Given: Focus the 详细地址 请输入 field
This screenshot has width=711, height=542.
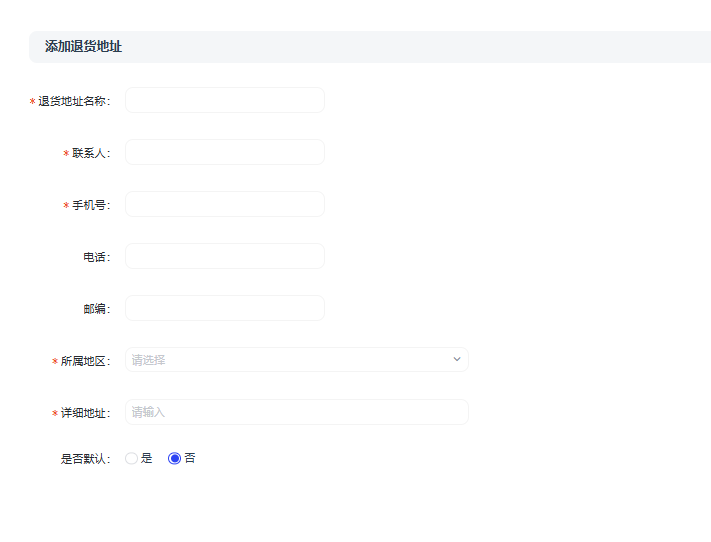Looking at the screenshot, I should point(296,412).
